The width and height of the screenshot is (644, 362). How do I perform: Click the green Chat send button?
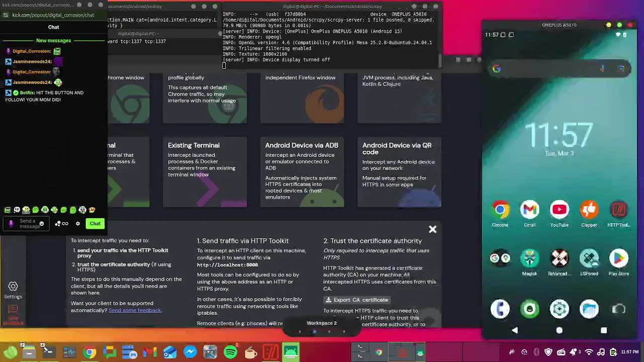95,224
